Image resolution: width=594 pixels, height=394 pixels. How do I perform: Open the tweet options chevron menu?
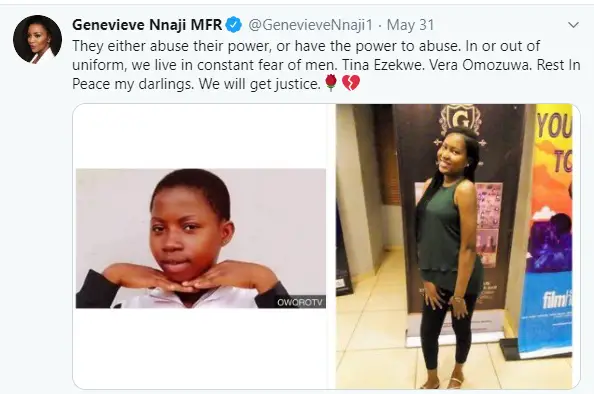[x=574, y=25]
